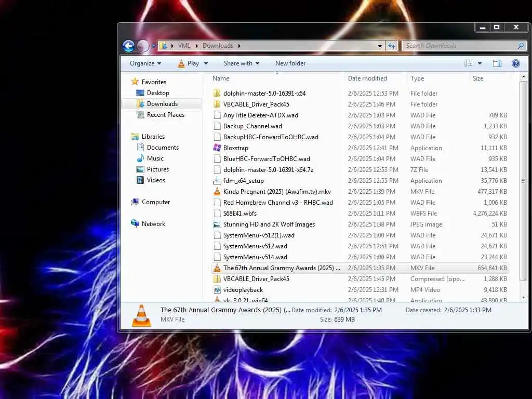Click the search magnifier icon

coord(521,46)
